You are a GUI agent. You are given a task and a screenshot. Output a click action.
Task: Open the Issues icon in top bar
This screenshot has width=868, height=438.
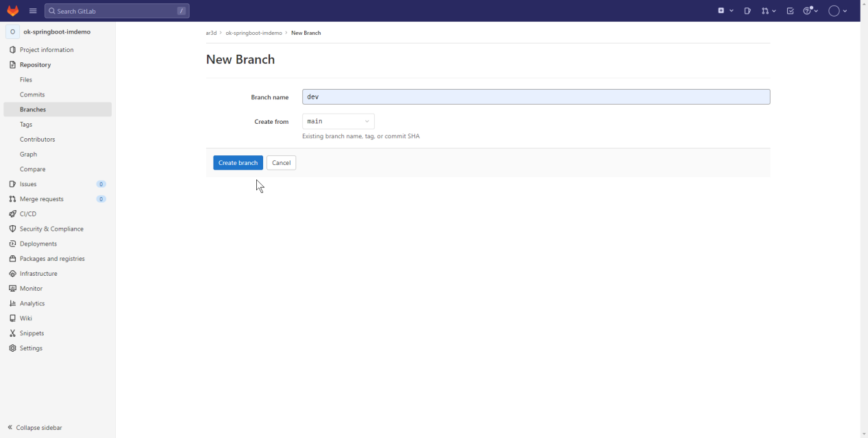tap(747, 11)
